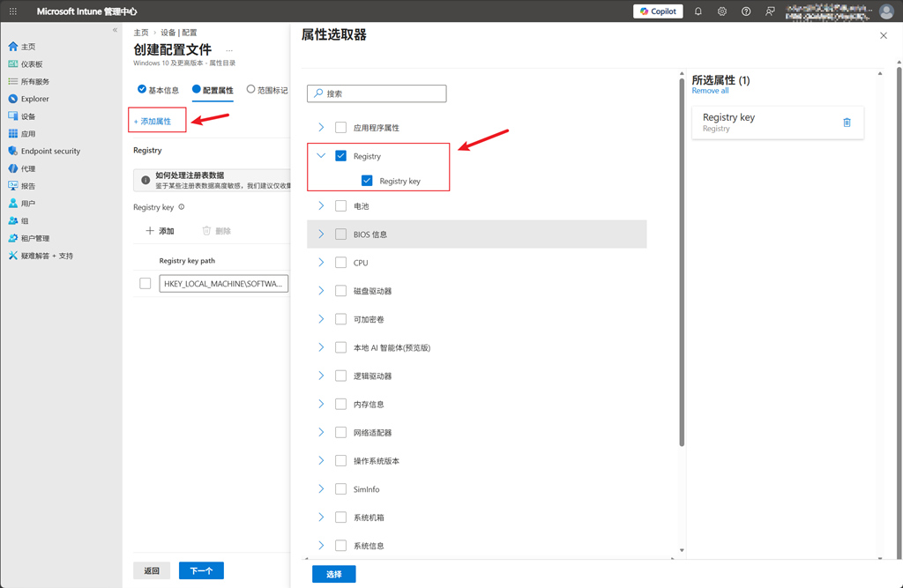Check the 应用程序属性 checkbox
The height and width of the screenshot is (588, 903).
pos(341,127)
